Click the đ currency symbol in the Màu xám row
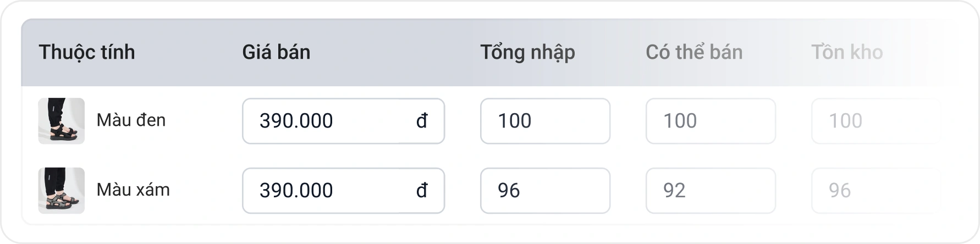The width and height of the screenshot is (980, 244). click(422, 191)
